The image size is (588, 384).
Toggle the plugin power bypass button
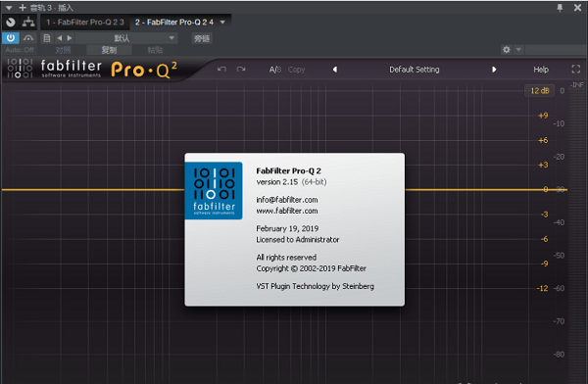(11, 38)
